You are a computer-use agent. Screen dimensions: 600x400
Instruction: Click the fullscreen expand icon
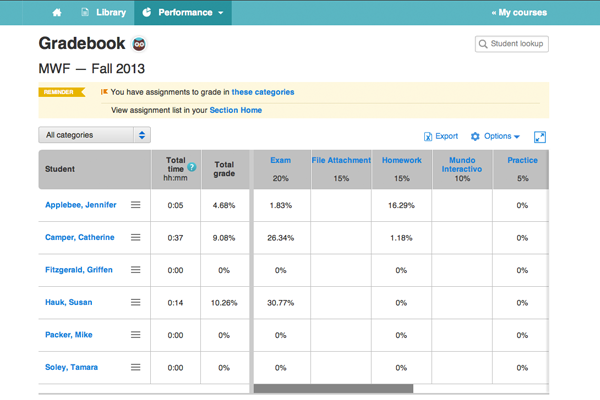click(540, 137)
